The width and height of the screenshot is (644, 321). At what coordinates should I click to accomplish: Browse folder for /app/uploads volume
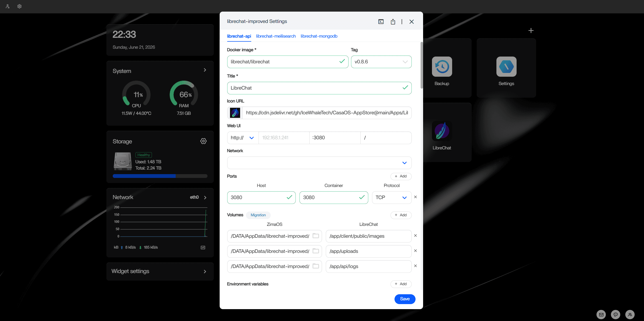(316, 251)
